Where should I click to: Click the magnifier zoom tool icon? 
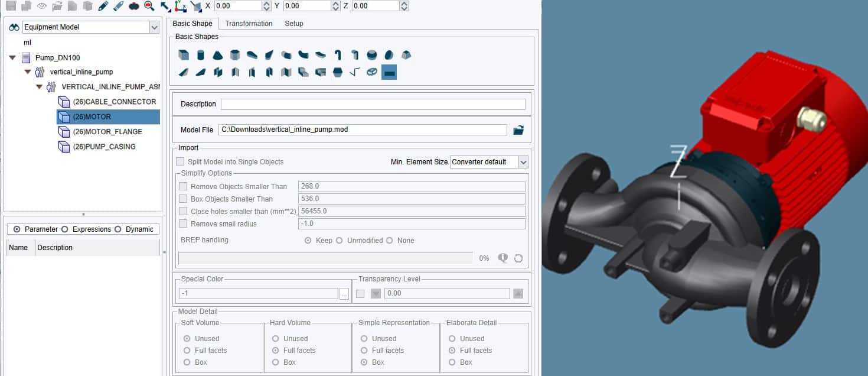[149, 6]
